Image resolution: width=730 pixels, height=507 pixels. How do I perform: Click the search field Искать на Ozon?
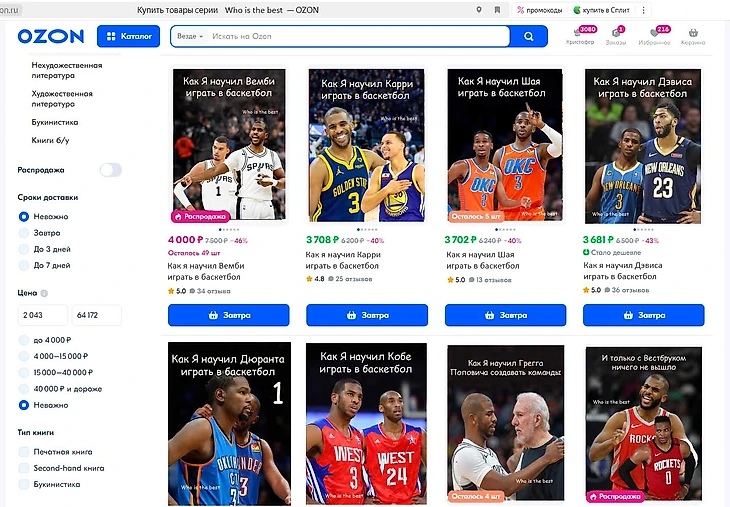358,36
